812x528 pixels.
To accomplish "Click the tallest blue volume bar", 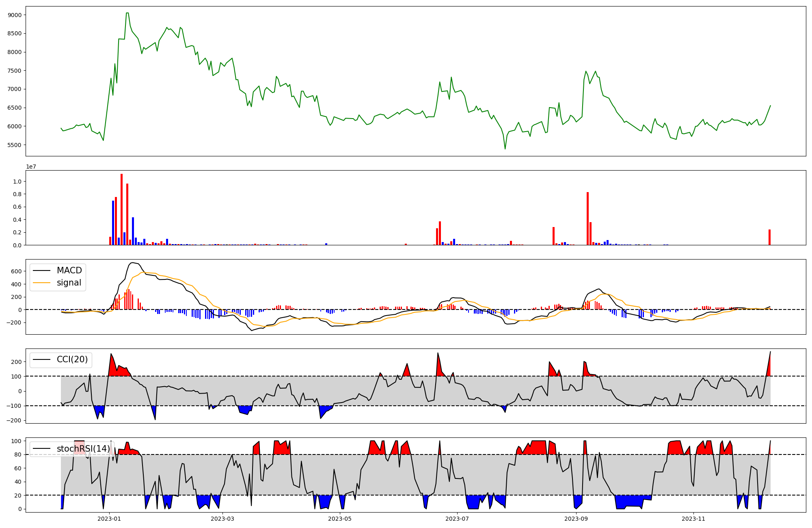I will tap(113, 223).
